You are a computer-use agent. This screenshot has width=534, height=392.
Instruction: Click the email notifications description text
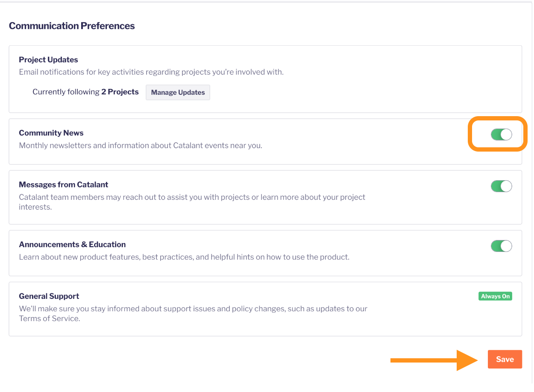pyautogui.click(x=151, y=72)
